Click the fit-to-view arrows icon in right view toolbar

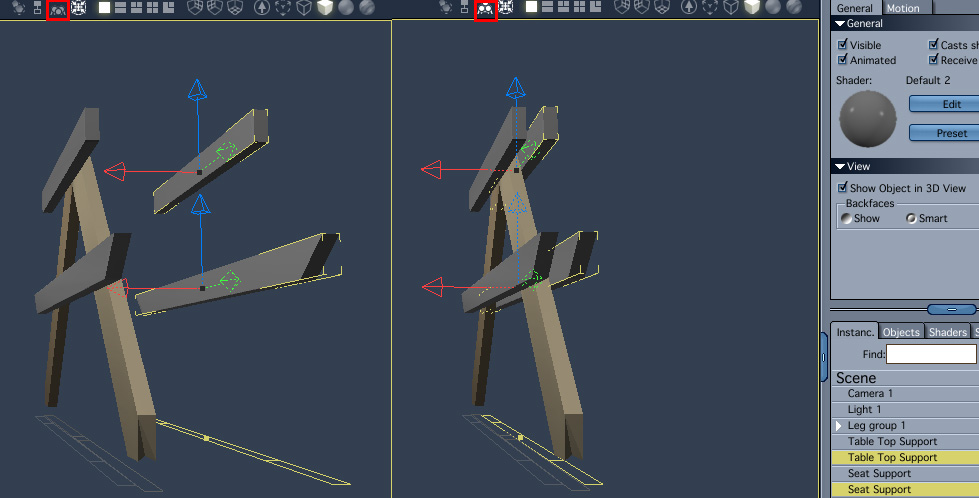[x=506, y=7]
